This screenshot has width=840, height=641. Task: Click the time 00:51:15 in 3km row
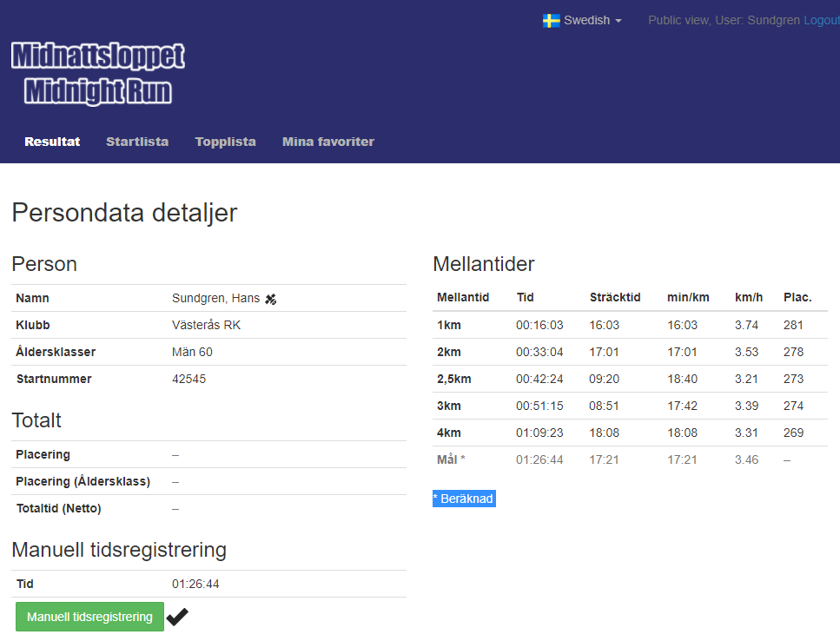(539, 406)
